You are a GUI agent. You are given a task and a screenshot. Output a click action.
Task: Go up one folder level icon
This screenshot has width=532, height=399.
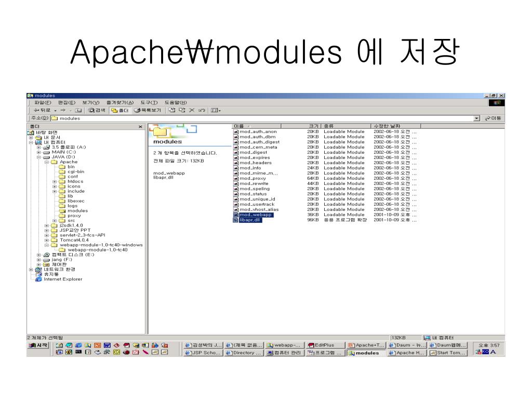[x=78, y=110]
